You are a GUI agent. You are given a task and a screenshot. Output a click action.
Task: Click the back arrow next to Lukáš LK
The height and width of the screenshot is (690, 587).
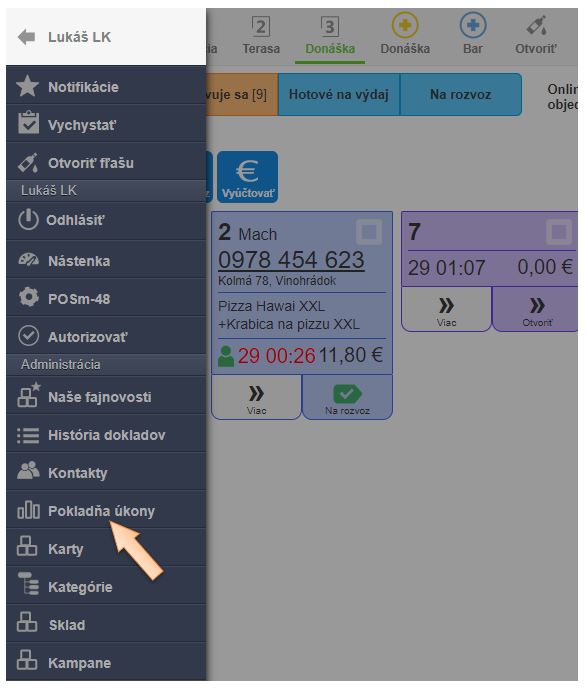26,37
